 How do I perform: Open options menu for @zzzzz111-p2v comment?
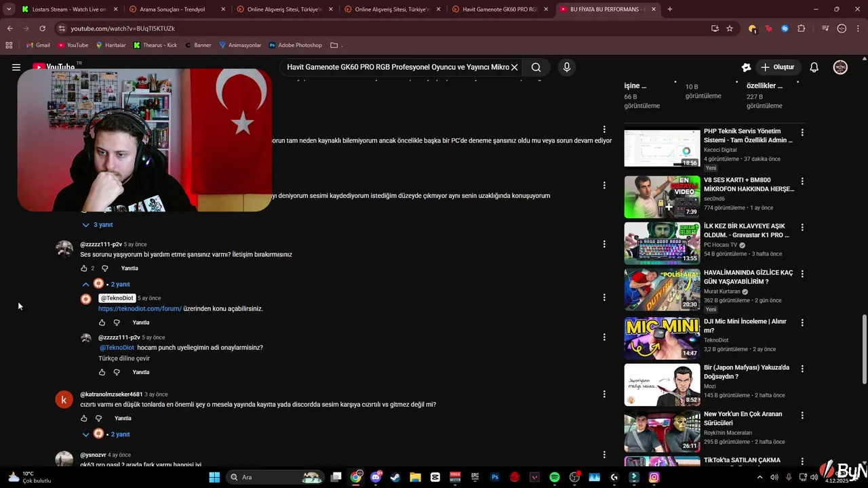coord(604,244)
